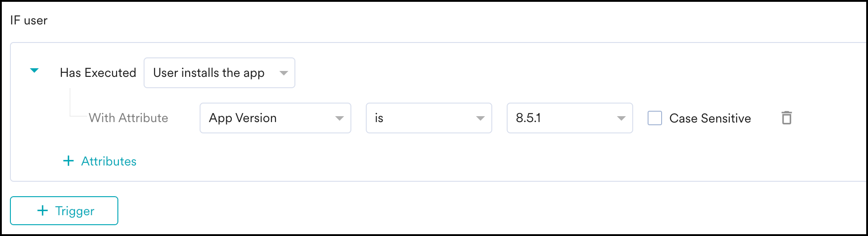Click the arrow in the "is" operator box

coord(481,118)
